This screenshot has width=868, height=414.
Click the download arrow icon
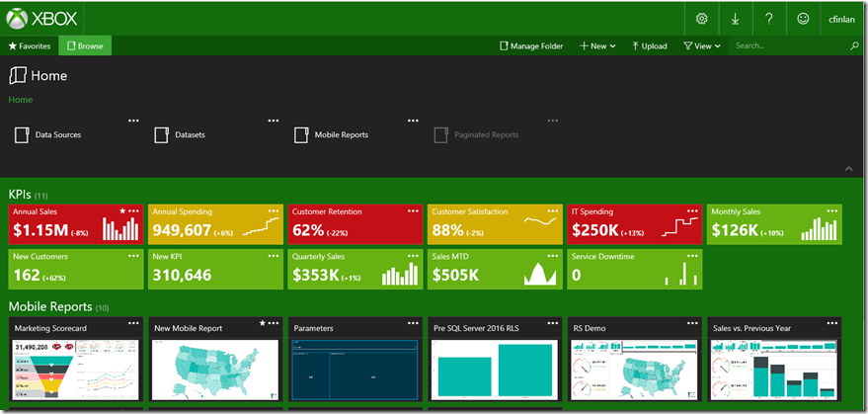tap(735, 19)
